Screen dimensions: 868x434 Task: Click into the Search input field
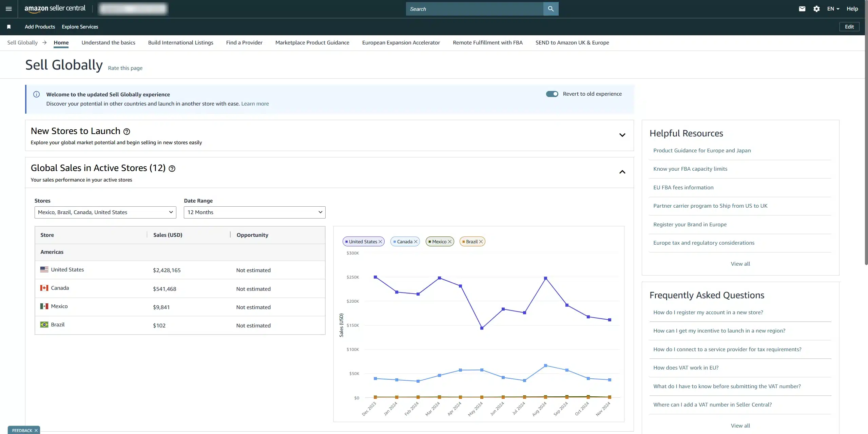coord(474,9)
